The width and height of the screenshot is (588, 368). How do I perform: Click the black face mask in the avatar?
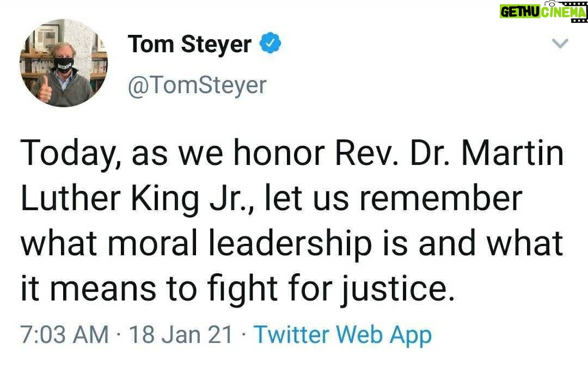pyautogui.click(x=63, y=65)
